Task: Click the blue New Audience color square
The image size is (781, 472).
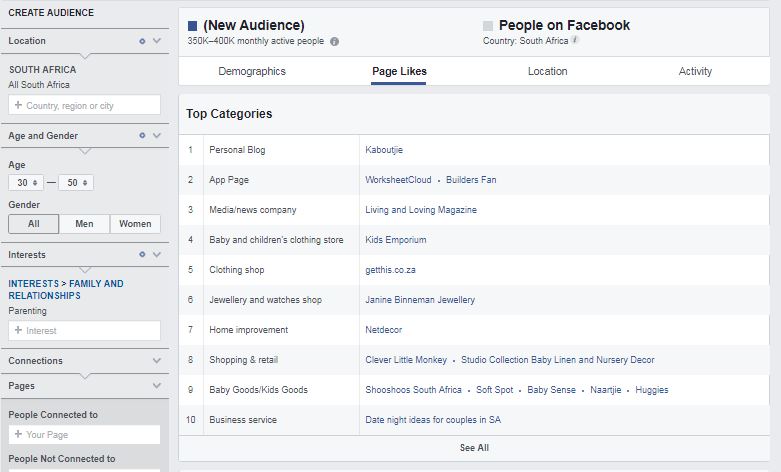Action: point(192,26)
